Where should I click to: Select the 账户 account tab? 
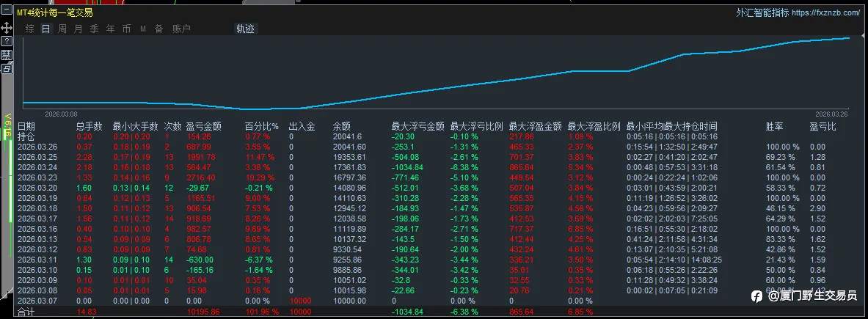[x=181, y=29]
